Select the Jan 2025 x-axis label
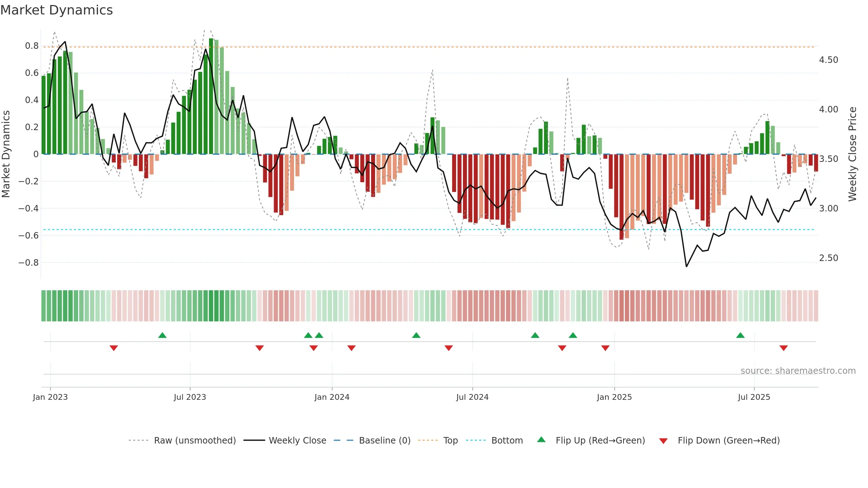Viewport: 868px width, 488px height. point(614,397)
